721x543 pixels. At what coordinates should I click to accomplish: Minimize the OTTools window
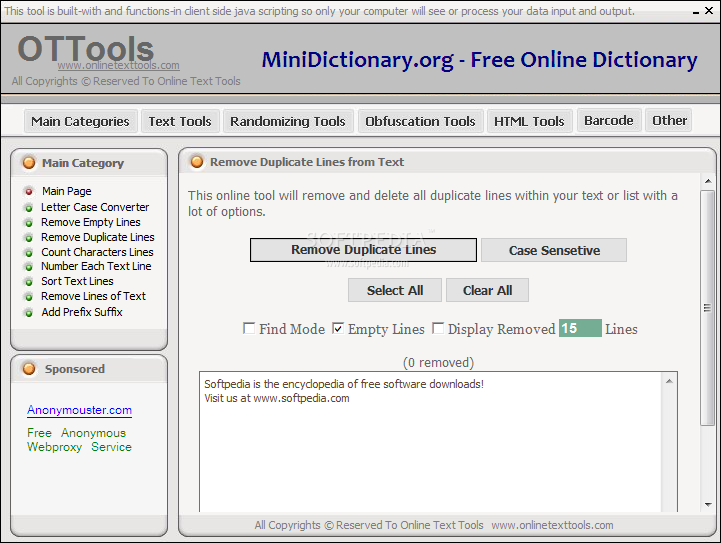click(696, 11)
